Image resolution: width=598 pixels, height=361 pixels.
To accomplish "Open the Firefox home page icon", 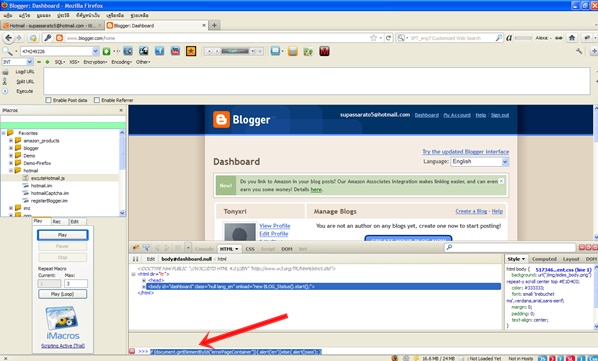I will coord(572,38).
